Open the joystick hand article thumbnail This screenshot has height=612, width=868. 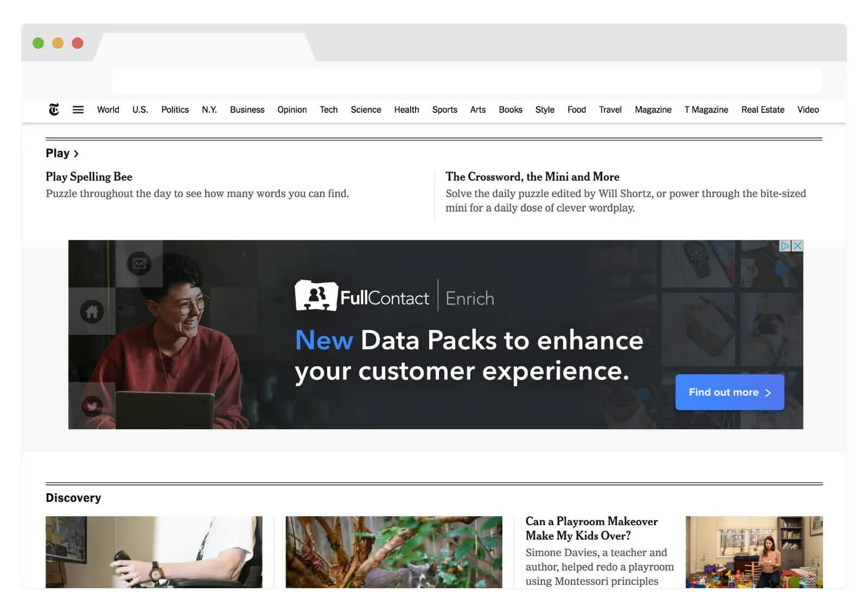pyautogui.click(x=154, y=552)
